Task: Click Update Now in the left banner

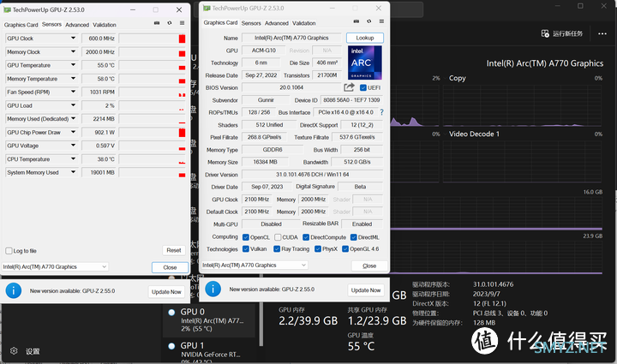Action: click(x=166, y=292)
